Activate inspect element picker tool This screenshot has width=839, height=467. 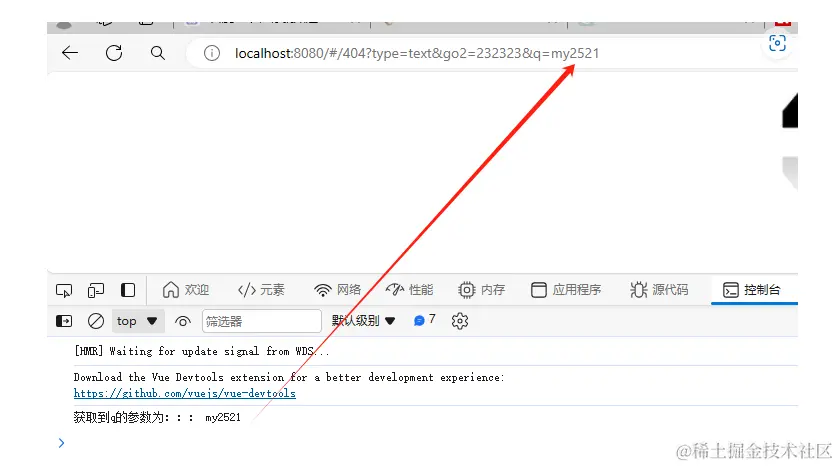click(x=64, y=290)
